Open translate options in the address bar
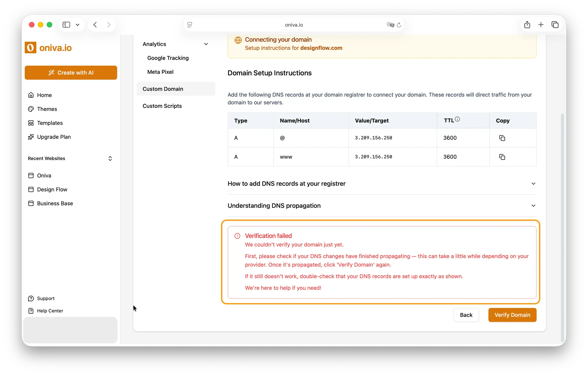 tap(390, 25)
